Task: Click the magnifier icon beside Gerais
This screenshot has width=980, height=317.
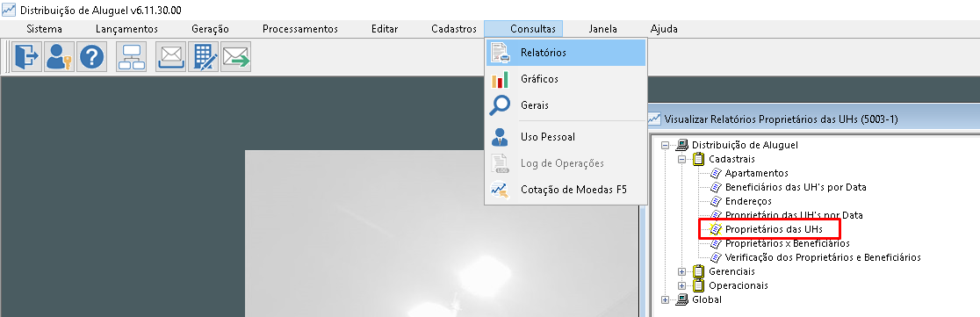Action: point(500,105)
